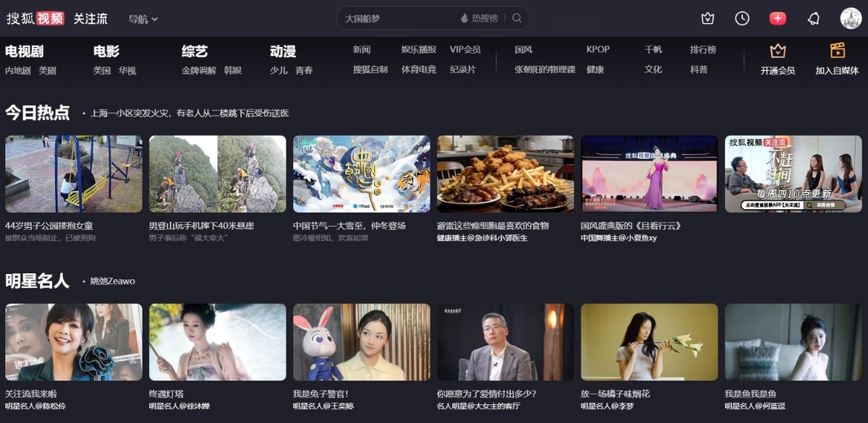Screen dimensions: 868x423
Task: Open the Shanghai fire headline next to 今日热点
Action: (x=190, y=114)
